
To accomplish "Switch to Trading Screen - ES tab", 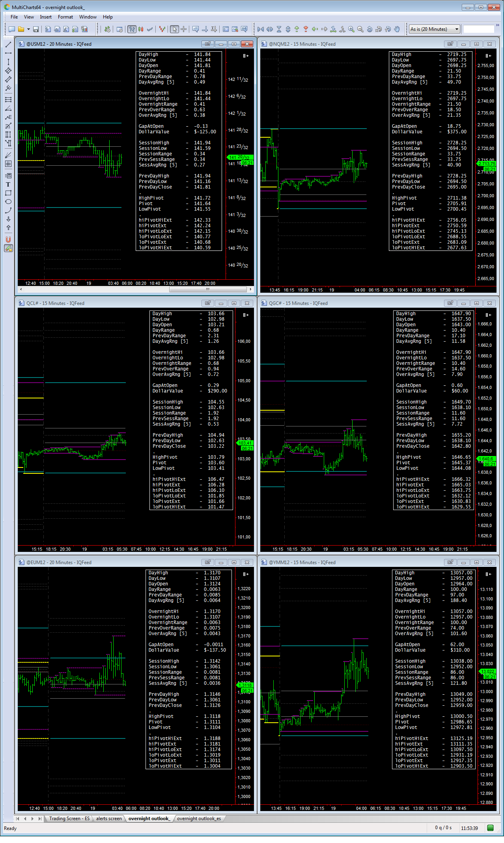I will tap(69, 819).
